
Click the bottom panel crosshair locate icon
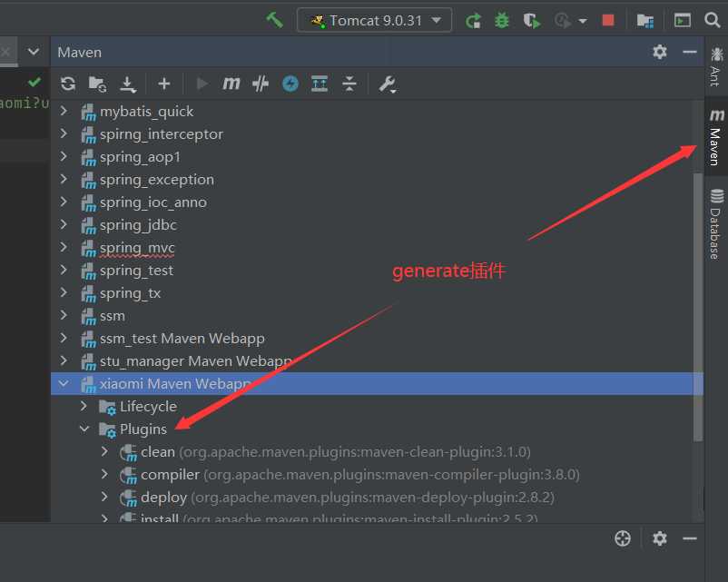[x=623, y=538]
